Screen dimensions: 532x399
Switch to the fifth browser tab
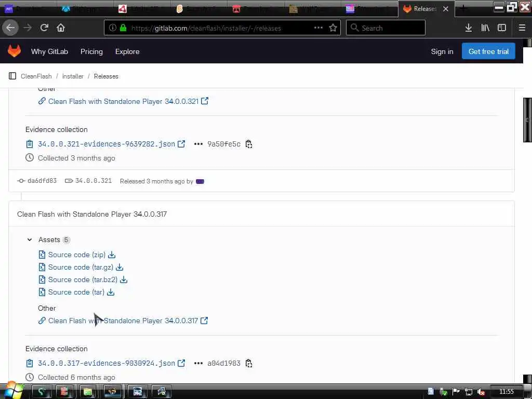click(256, 9)
